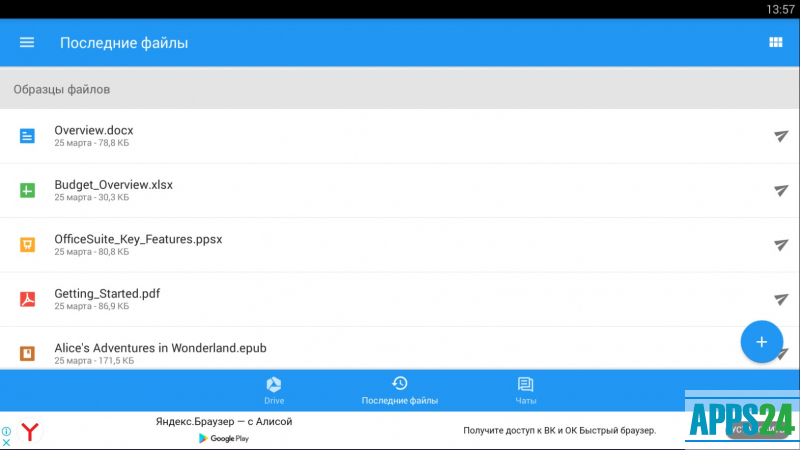800x450 pixels.
Task: Click the red PDF file icon
Action: click(x=28, y=299)
